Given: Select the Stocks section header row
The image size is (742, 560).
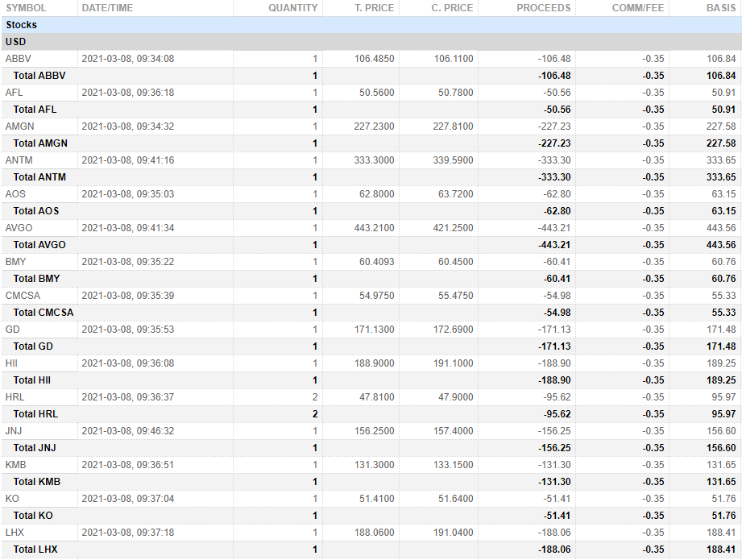Looking at the screenshot, I should [x=371, y=25].
